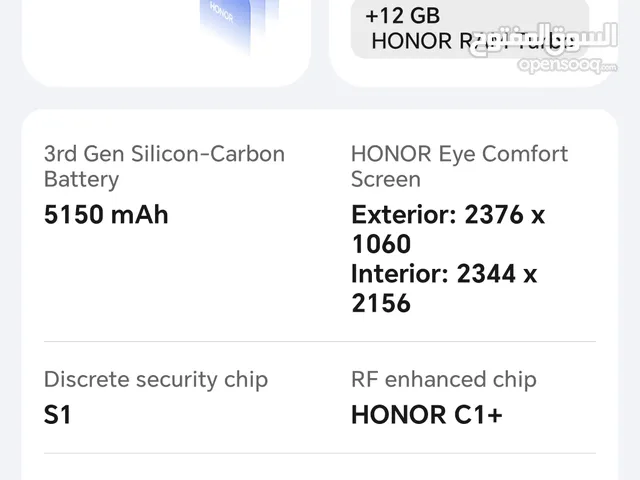Select the HONOR C1+ chip value
640x480 pixels.
pos(427,415)
